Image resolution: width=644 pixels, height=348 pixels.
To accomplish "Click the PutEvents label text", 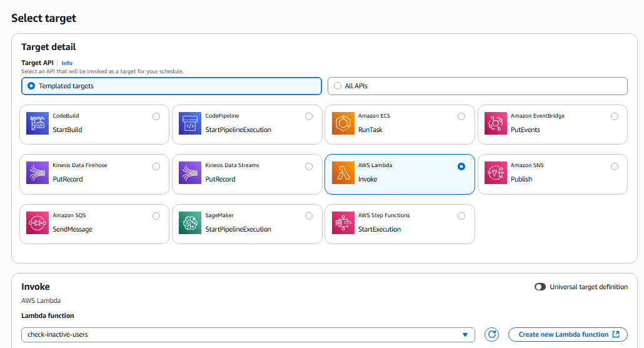I will pos(525,130).
